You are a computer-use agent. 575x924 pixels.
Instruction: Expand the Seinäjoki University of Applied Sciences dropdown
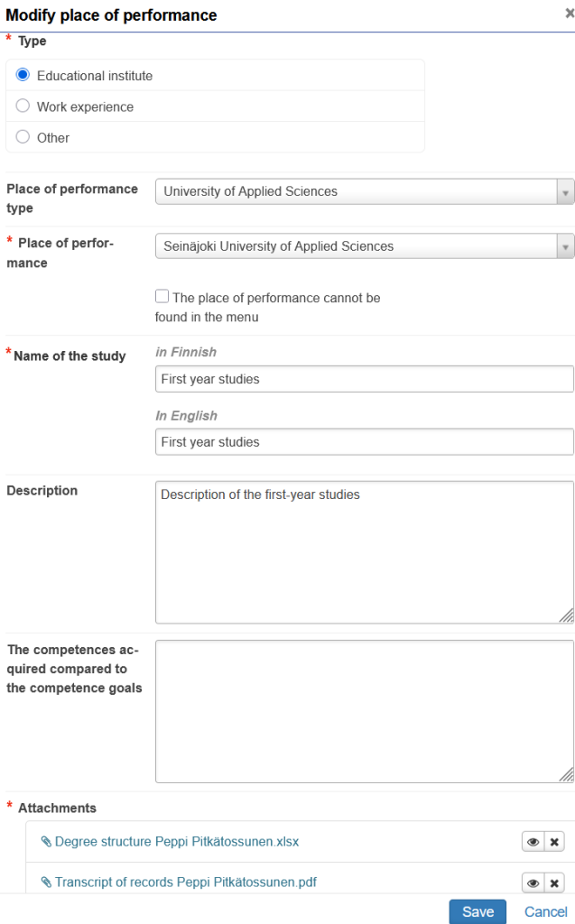pos(365,245)
